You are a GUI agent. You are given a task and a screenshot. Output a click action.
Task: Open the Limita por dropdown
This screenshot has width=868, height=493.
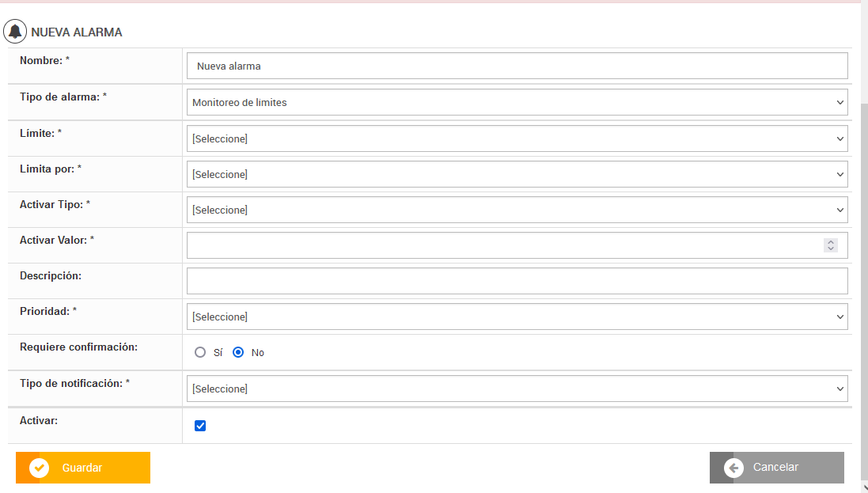517,174
